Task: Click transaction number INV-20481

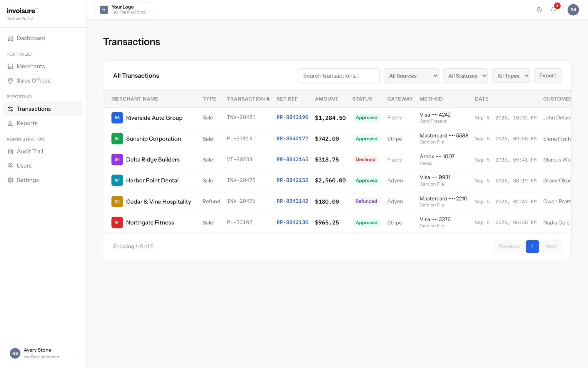Action: point(241,117)
